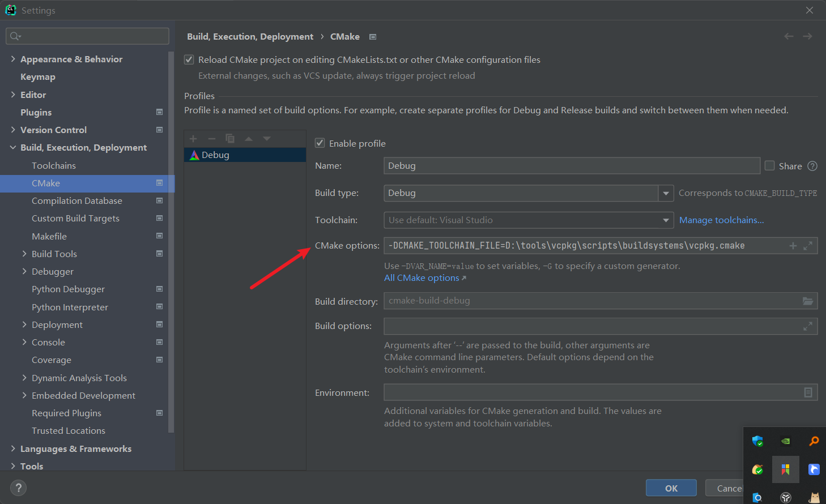Expand the Debugger node
The width and height of the screenshot is (826, 504).
(24, 271)
